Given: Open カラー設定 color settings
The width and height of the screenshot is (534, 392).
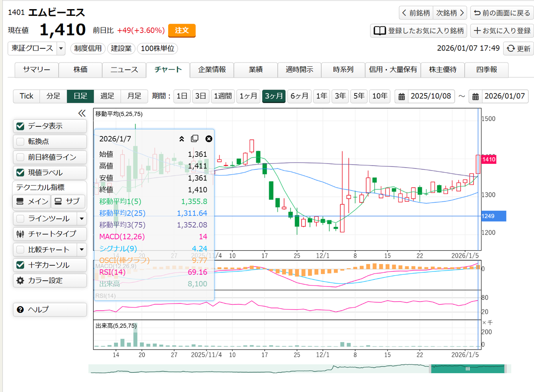Looking at the screenshot, I should [x=50, y=281].
